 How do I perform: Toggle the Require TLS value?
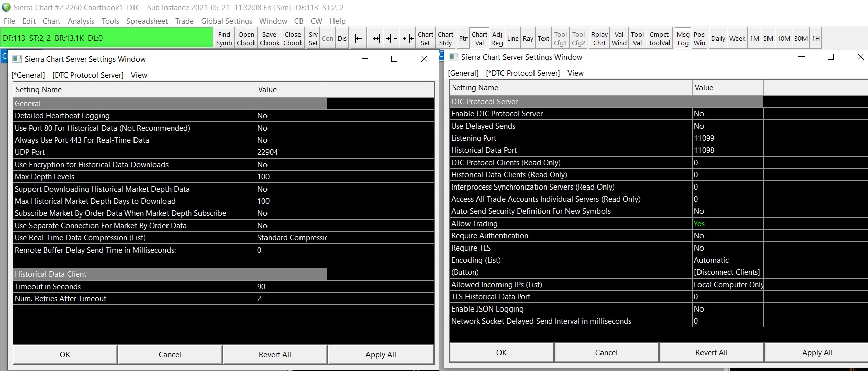pos(728,248)
